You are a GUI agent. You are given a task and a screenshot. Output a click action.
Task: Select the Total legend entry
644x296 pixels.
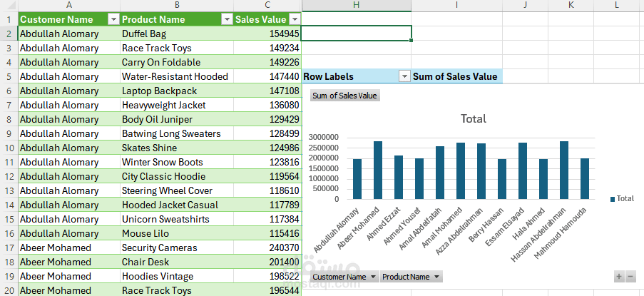[x=622, y=199]
